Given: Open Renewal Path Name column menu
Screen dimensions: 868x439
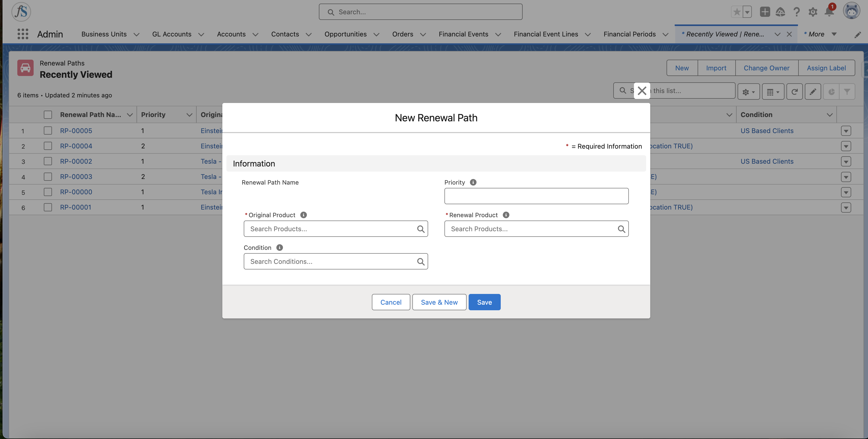Looking at the screenshot, I should 130,115.
